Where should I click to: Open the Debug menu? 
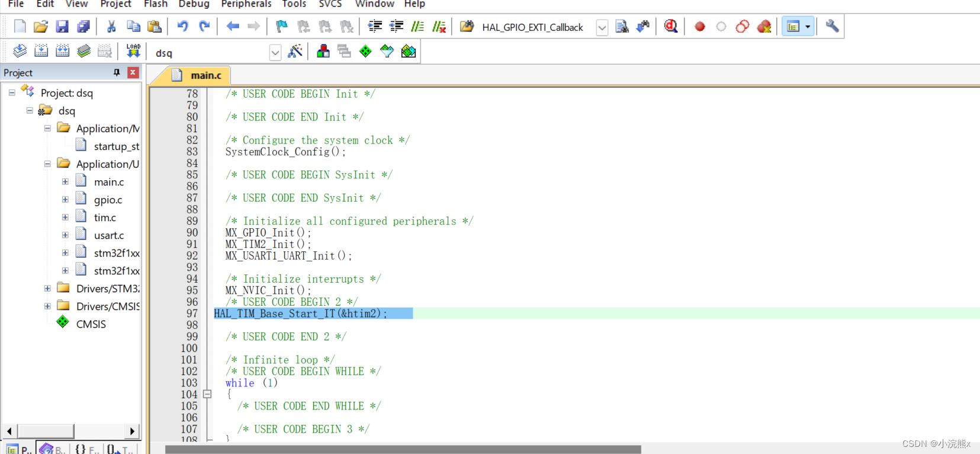(194, 4)
